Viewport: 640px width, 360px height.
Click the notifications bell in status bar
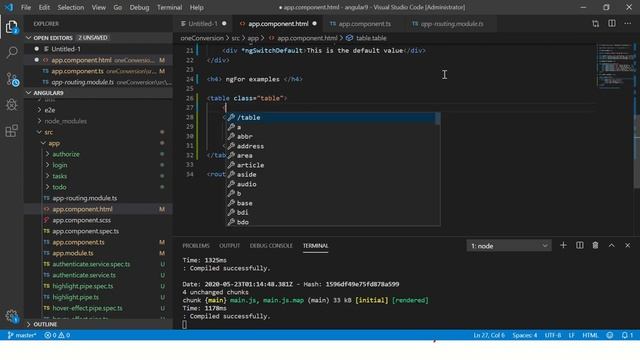(x=627, y=335)
